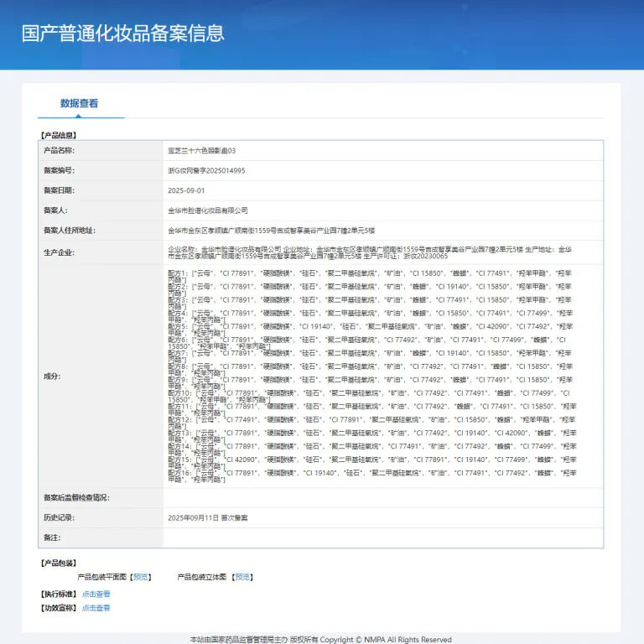Preview 产品包装立体图 image link
Screen dimensions: 644x644
pos(242,577)
